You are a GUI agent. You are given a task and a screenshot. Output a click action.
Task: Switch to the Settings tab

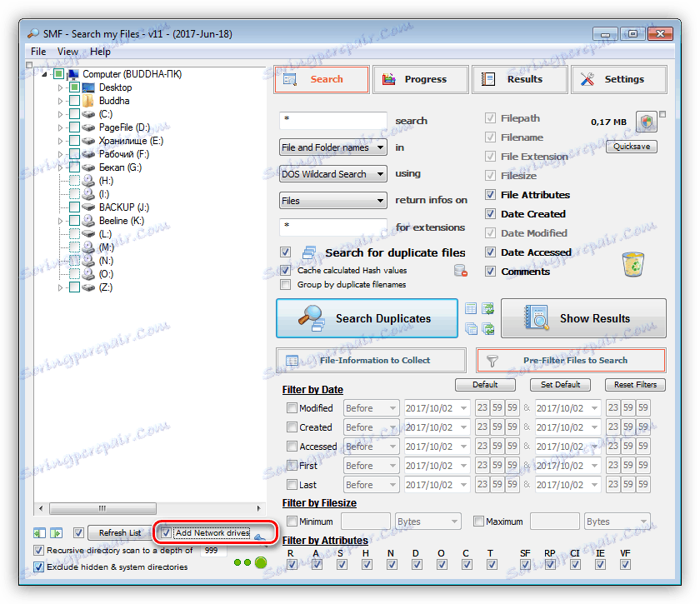618,79
